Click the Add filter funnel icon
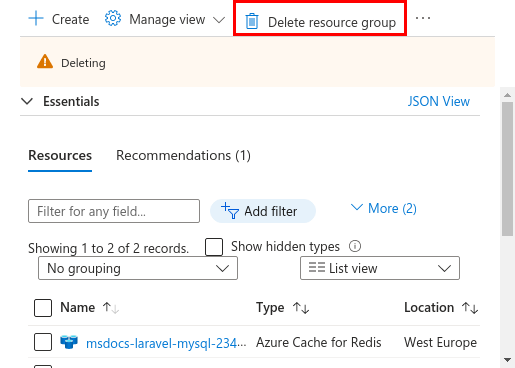 click(x=230, y=211)
